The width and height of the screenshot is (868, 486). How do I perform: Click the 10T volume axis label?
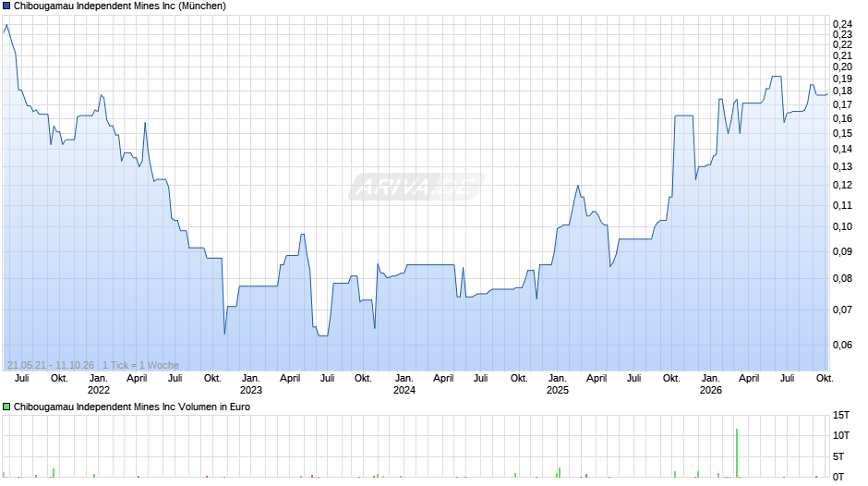841,435
